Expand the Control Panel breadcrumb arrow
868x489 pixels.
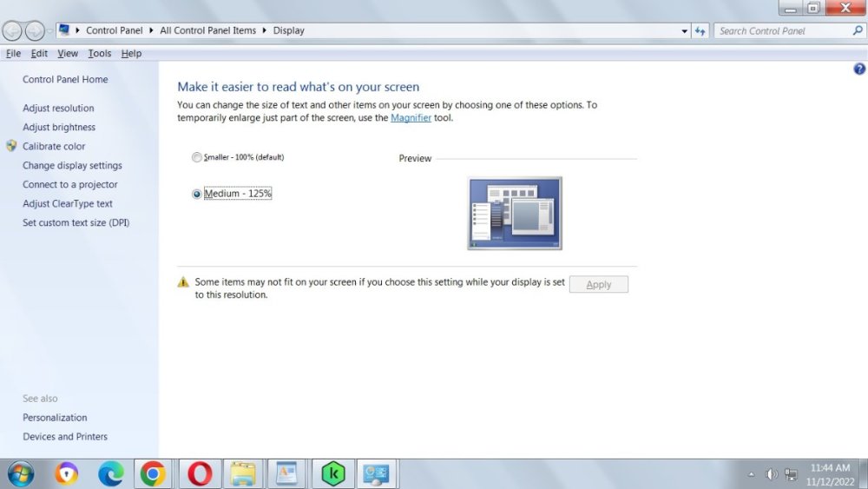click(151, 30)
